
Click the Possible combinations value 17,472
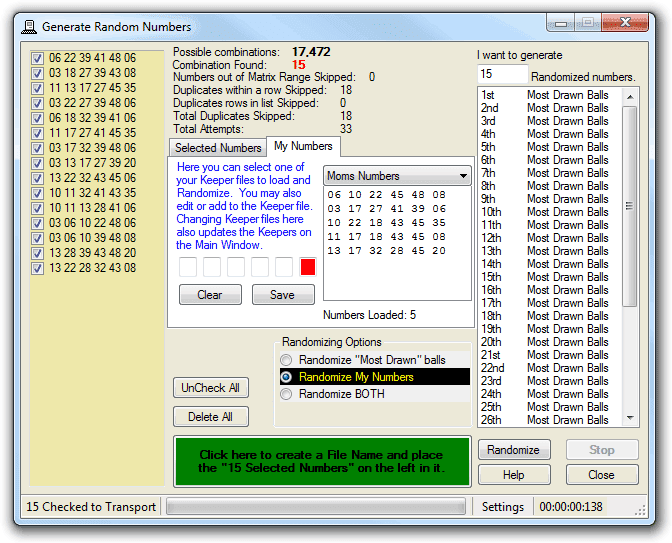click(x=311, y=52)
